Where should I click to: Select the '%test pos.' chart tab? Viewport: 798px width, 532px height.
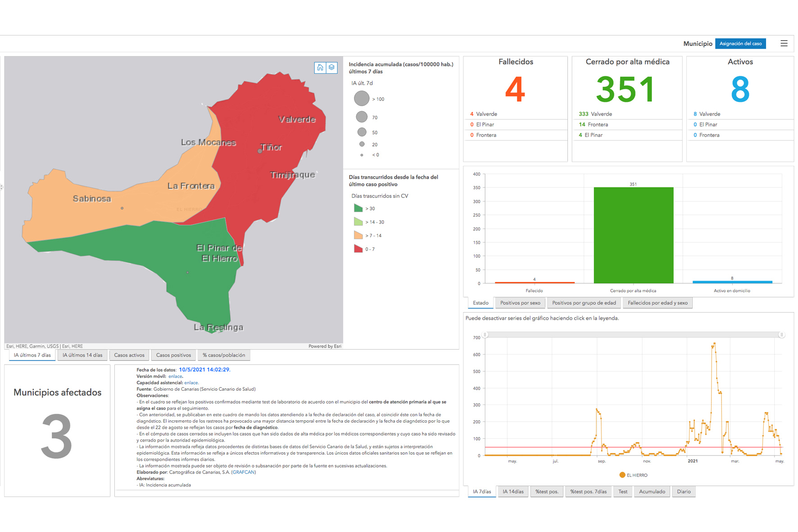[x=547, y=492]
